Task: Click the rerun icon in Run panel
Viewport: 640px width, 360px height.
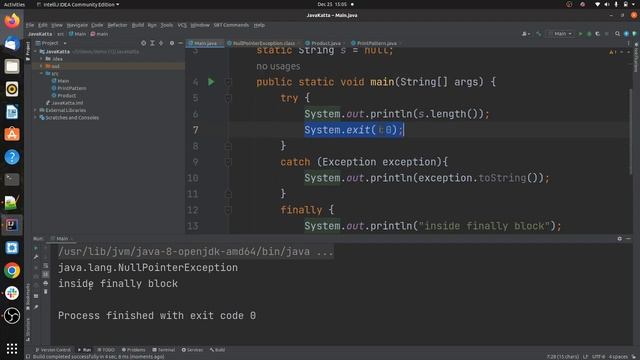Action: tap(36, 248)
